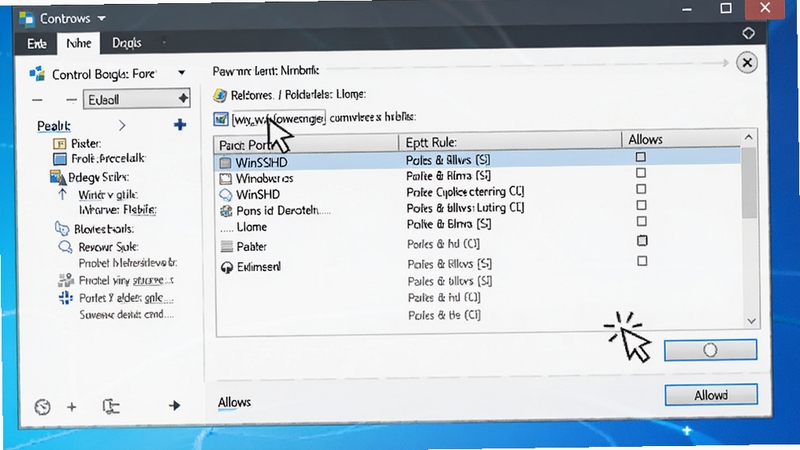Expand the chevron next to Peallt
800x450 pixels.
122,126
